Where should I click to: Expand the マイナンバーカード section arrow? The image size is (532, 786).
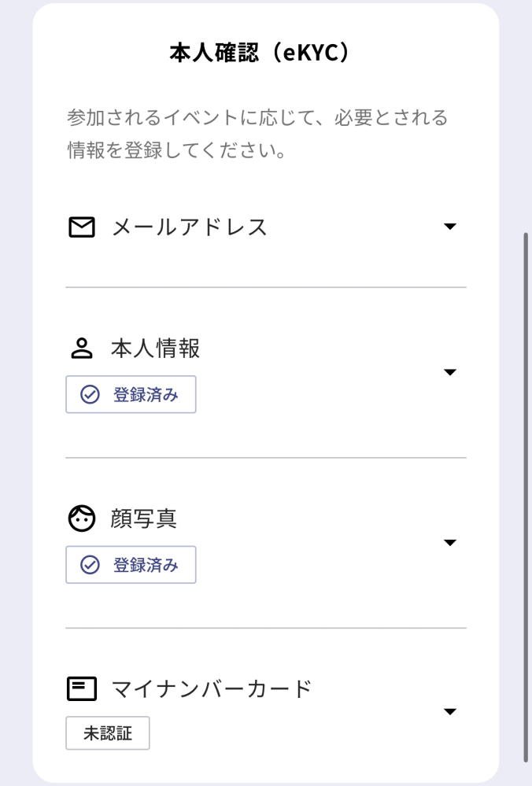tap(449, 711)
